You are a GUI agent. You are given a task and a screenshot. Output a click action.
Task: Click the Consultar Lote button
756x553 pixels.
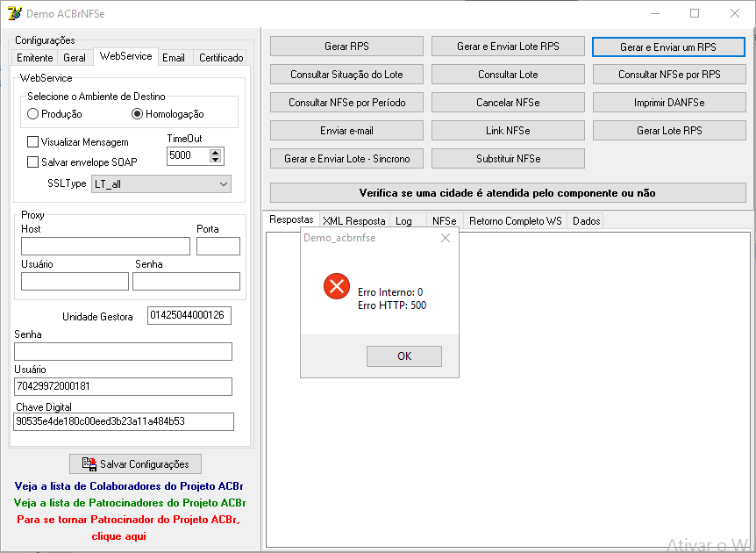(508, 75)
